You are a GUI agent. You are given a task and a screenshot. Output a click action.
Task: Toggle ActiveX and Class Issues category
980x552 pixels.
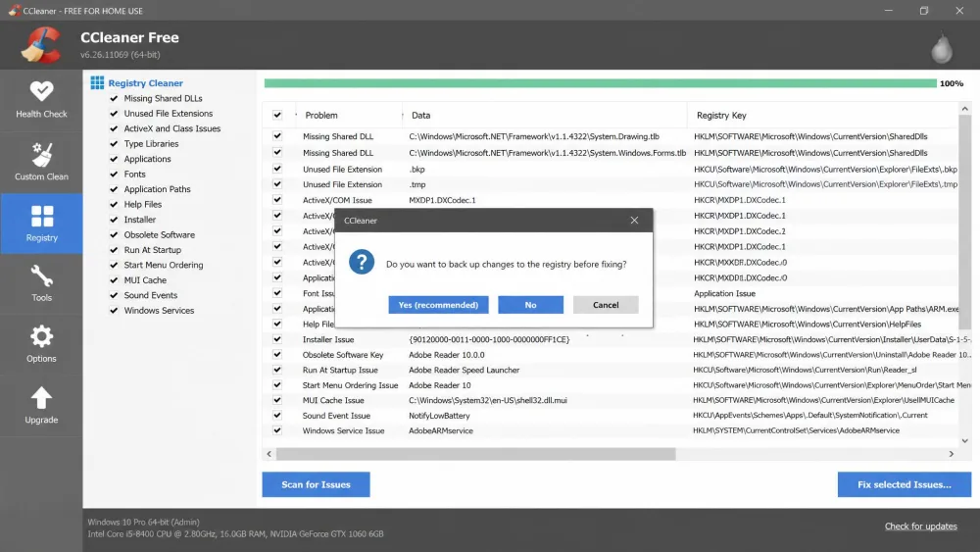114,128
